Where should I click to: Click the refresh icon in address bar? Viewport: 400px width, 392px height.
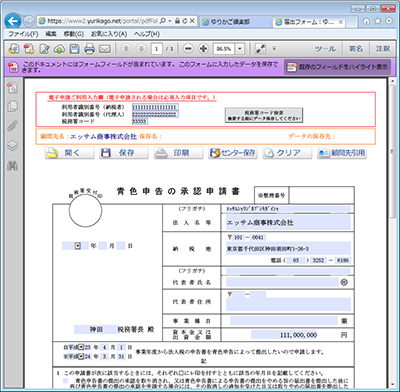pos(185,21)
